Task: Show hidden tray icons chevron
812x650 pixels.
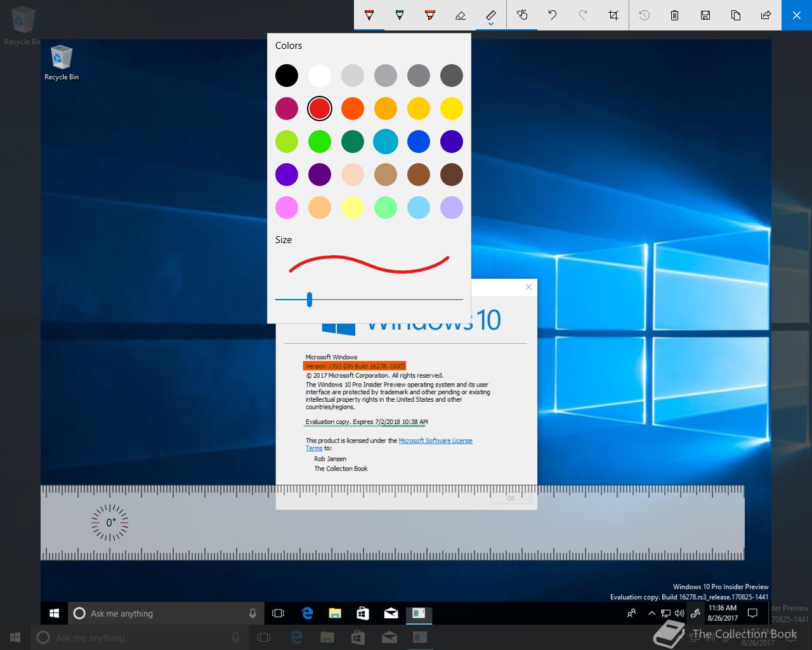Action: pyautogui.click(x=652, y=613)
